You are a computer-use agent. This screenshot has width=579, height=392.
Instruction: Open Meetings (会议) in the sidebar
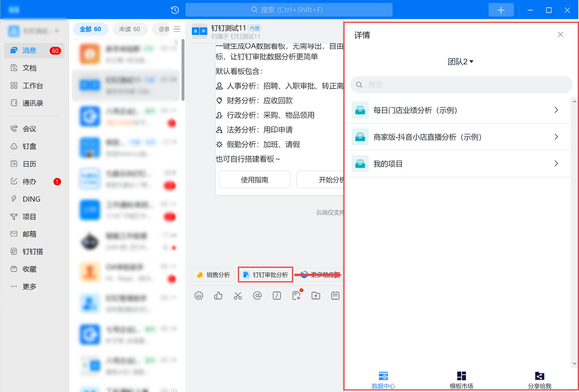pyautogui.click(x=34, y=129)
